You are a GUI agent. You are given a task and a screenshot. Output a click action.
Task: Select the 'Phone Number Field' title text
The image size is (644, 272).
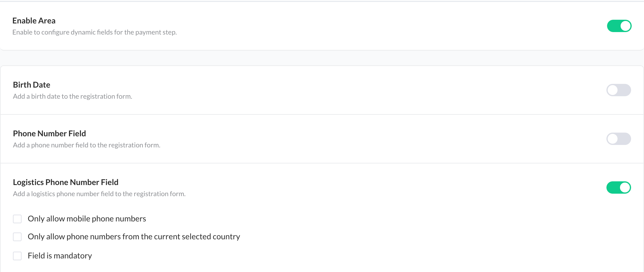[49, 134]
